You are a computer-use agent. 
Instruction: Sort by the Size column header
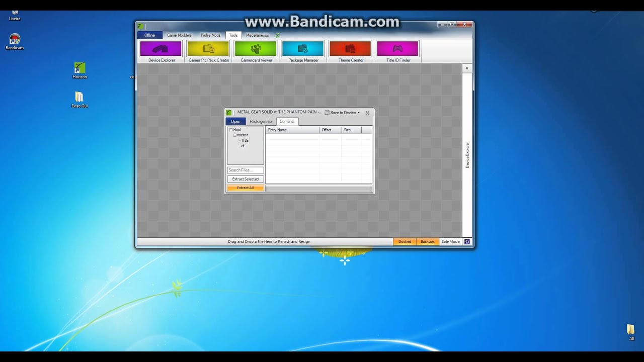click(351, 130)
